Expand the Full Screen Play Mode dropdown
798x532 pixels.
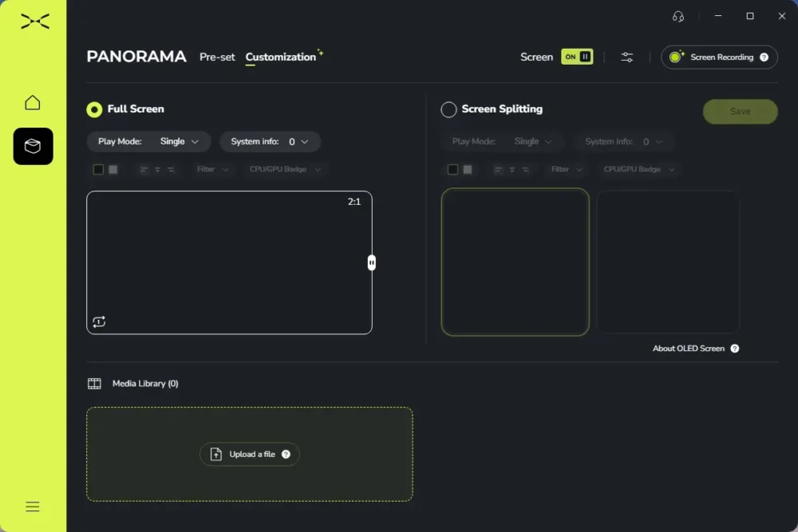[148, 141]
